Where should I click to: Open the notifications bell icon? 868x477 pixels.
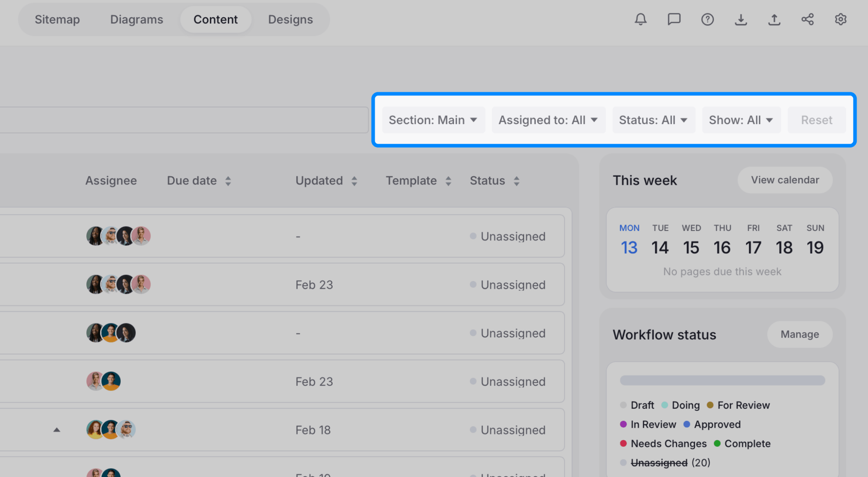click(x=640, y=19)
